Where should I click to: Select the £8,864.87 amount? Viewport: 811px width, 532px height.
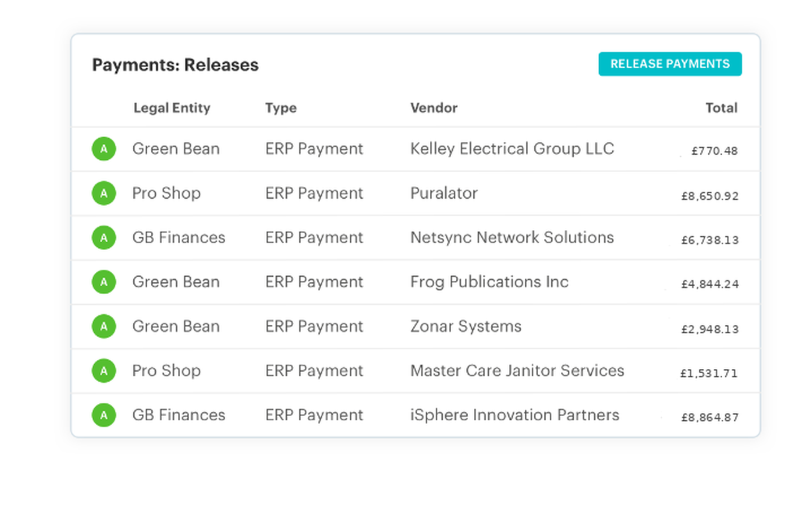[x=710, y=417]
